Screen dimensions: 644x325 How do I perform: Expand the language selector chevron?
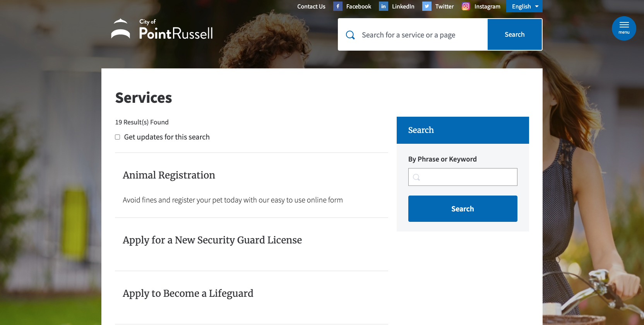[x=537, y=6]
